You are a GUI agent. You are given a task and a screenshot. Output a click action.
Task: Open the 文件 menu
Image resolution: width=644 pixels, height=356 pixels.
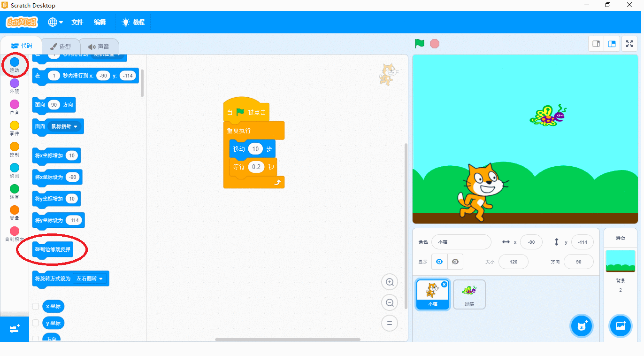point(77,22)
